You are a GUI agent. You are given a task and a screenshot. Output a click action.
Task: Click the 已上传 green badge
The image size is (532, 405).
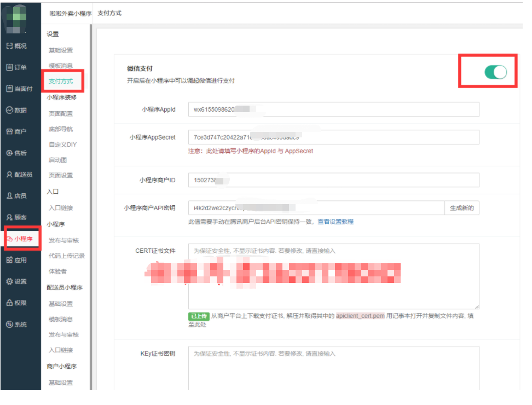click(199, 316)
